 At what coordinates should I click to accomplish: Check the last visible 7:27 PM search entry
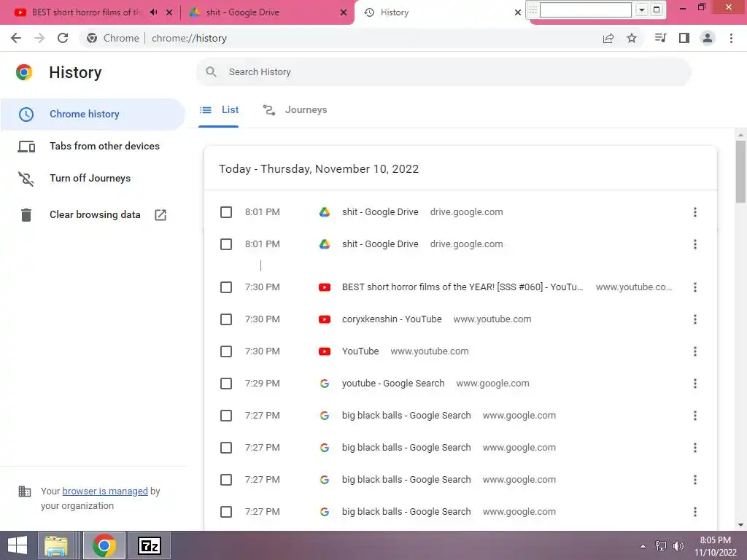[x=226, y=512]
